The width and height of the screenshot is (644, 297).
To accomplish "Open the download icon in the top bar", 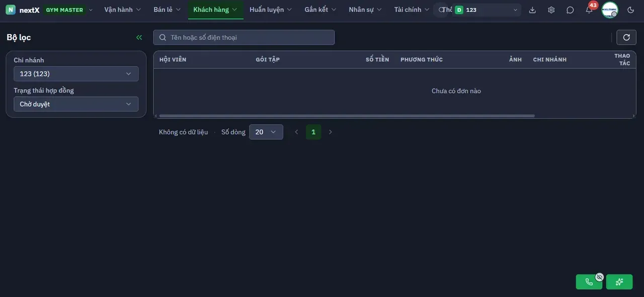I will click(x=532, y=10).
